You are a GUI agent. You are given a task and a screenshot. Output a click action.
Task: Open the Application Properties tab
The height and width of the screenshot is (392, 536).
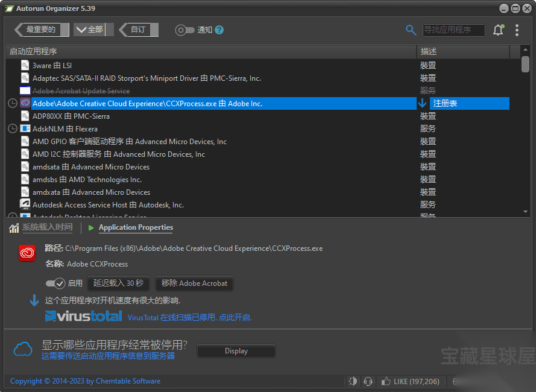pyautogui.click(x=136, y=227)
